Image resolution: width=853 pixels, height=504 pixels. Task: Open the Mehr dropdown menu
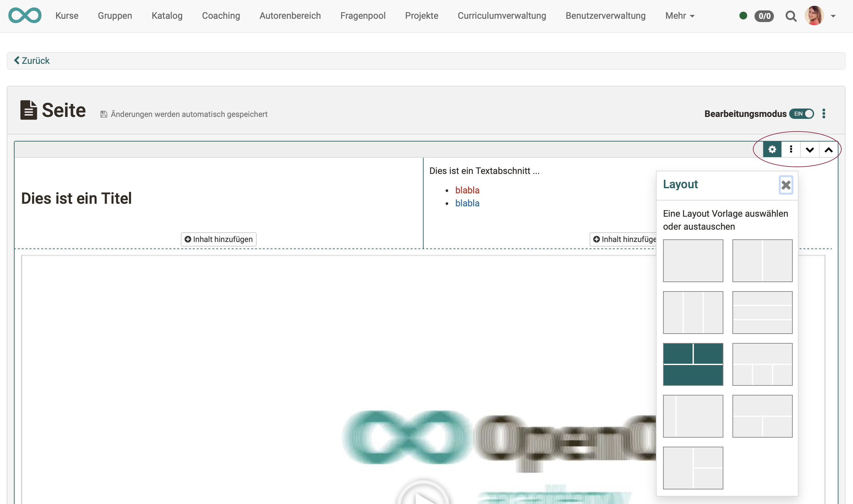point(679,16)
